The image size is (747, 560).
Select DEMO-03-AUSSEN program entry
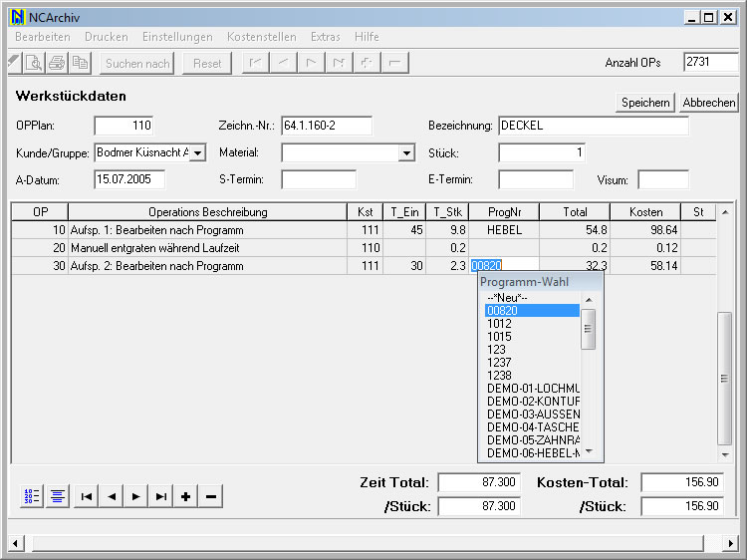click(x=532, y=415)
